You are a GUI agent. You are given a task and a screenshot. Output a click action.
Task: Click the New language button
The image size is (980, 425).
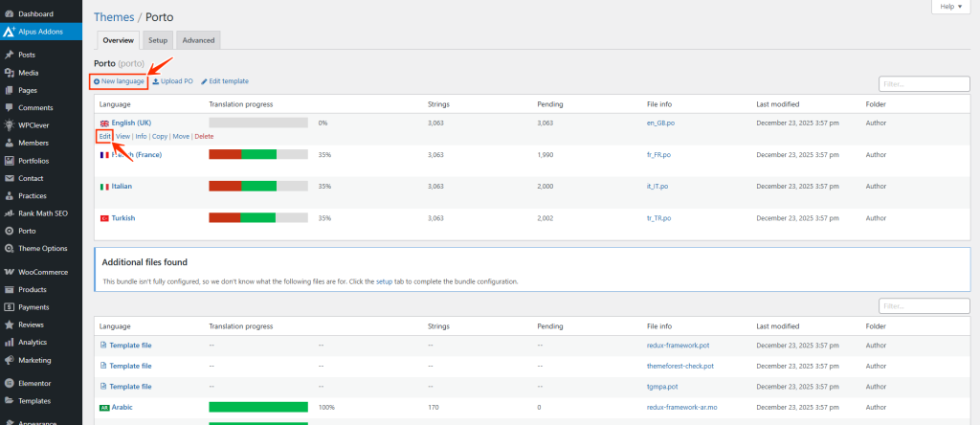tap(119, 81)
